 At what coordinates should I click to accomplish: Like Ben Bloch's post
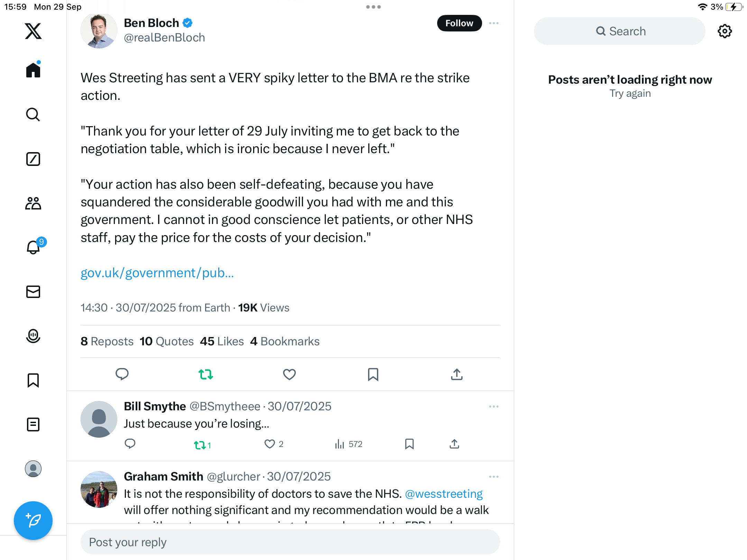click(289, 374)
